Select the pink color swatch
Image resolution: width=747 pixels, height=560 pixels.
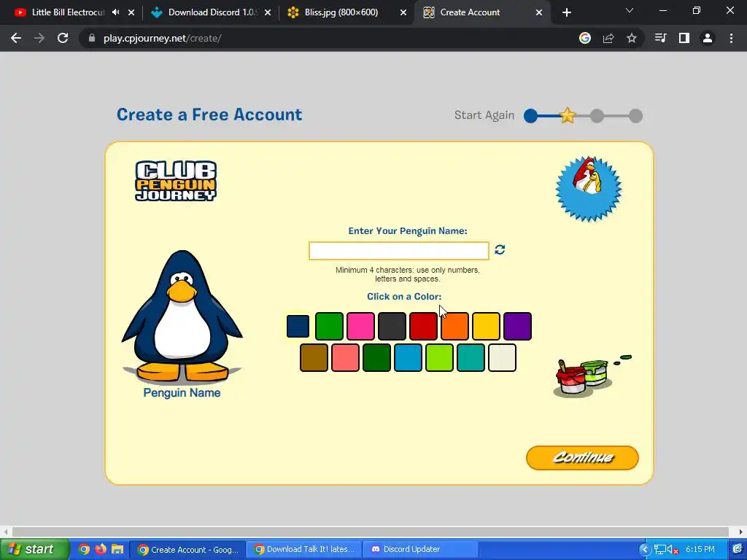360,326
